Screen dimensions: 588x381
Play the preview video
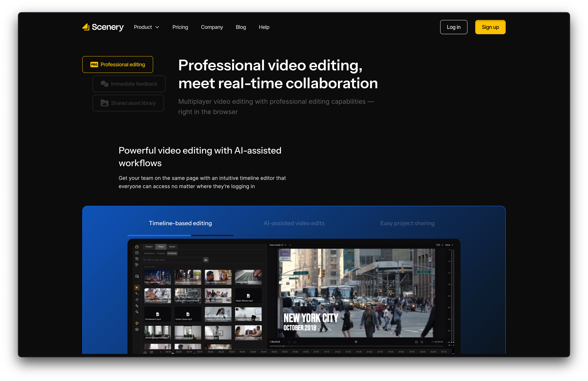pos(356,342)
